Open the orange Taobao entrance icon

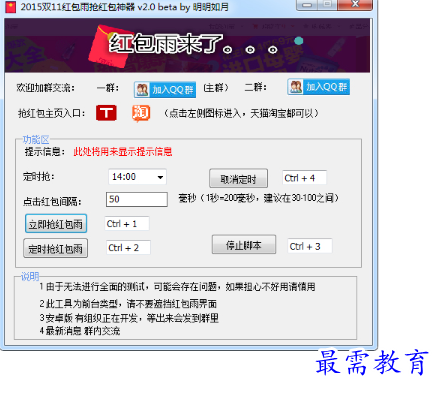141,113
